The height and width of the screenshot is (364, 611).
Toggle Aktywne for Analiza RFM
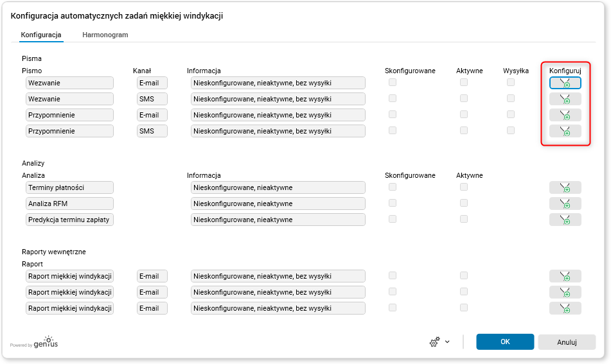[x=464, y=203]
